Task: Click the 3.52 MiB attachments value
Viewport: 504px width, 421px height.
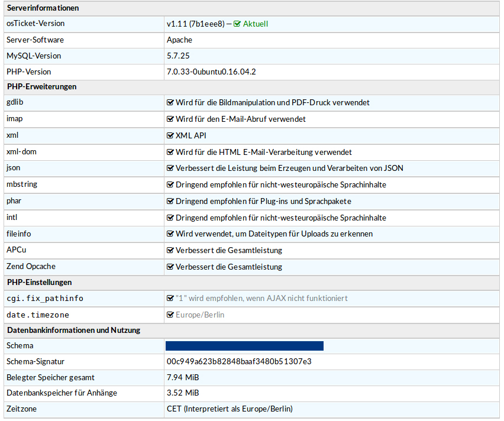Action: click(x=183, y=393)
